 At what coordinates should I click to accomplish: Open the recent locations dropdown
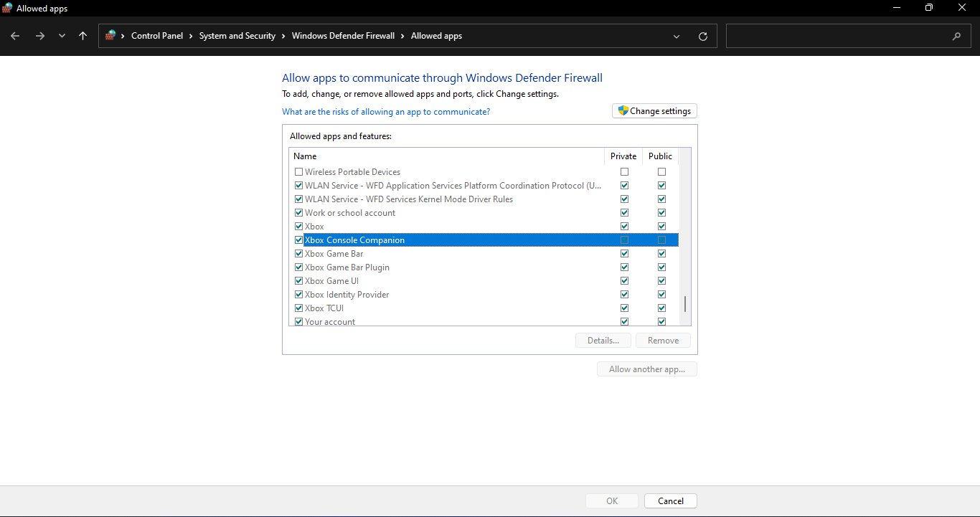(x=62, y=36)
